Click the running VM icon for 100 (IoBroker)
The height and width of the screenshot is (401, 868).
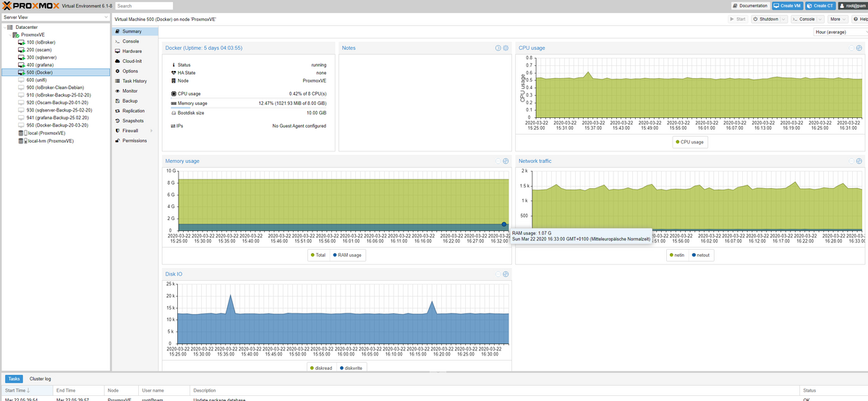click(21, 42)
